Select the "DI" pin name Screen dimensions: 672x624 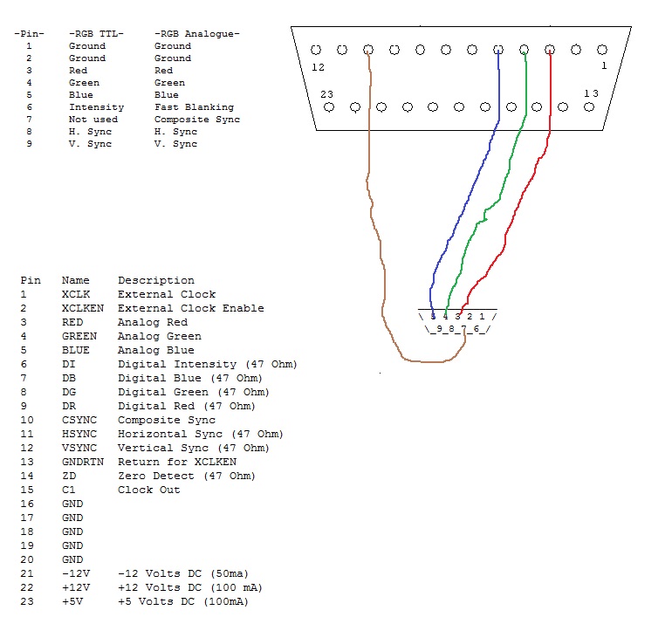click(69, 364)
